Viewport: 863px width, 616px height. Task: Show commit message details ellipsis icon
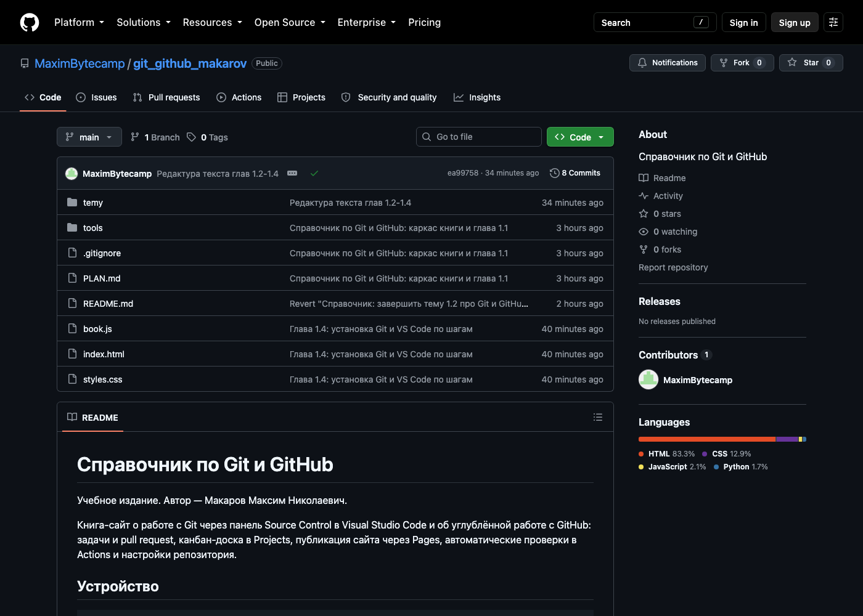[x=292, y=174]
